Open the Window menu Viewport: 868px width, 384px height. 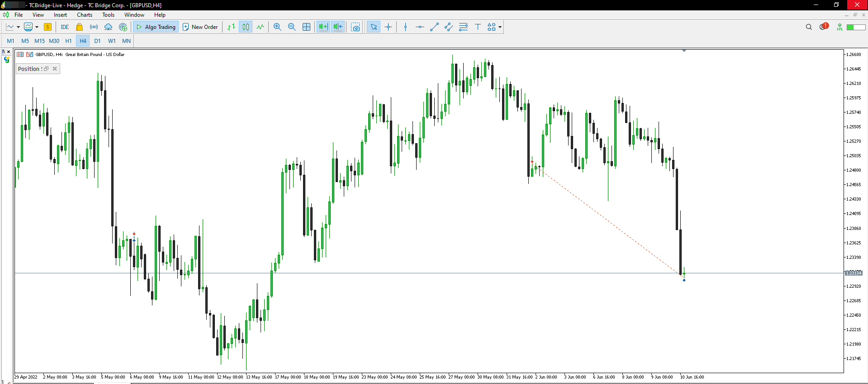tap(134, 15)
